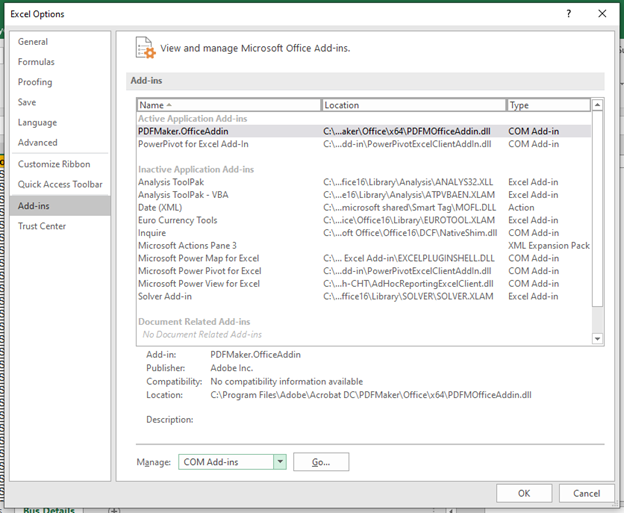Click the Cancel button
Image resolution: width=624 pixels, height=513 pixels.
pos(587,493)
